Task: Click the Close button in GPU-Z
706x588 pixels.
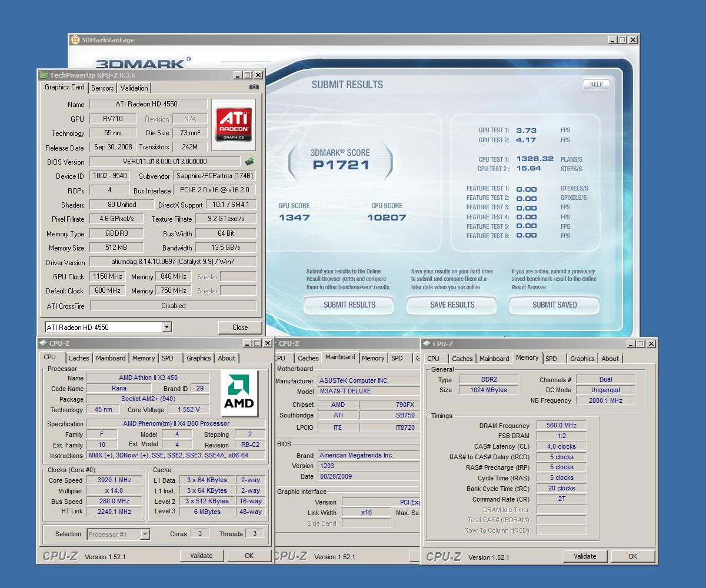Action: [x=240, y=328]
